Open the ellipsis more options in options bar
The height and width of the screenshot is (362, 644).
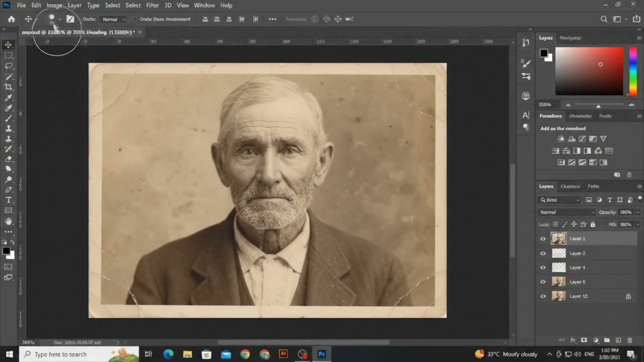click(272, 19)
